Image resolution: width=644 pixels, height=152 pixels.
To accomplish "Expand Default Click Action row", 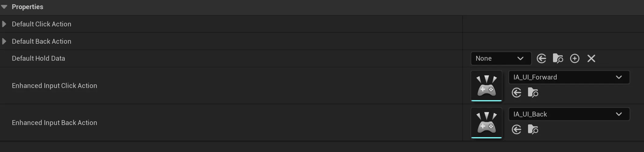I will (x=4, y=24).
